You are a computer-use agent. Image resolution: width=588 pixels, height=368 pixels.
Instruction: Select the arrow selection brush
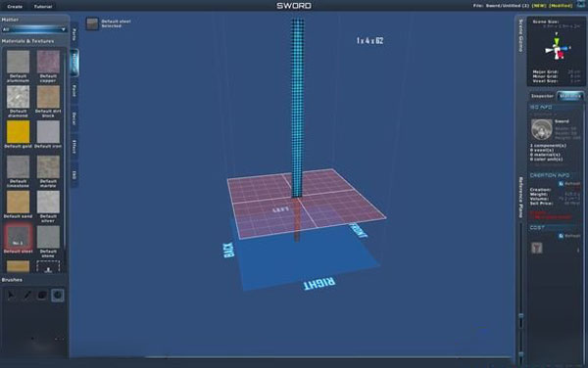click(x=11, y=296)
